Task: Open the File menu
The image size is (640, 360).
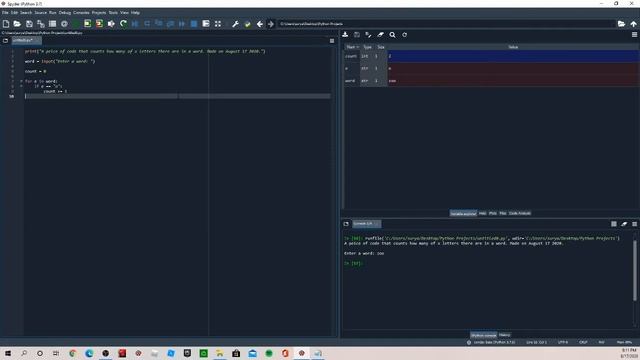Action: click(x=5, y=13)
